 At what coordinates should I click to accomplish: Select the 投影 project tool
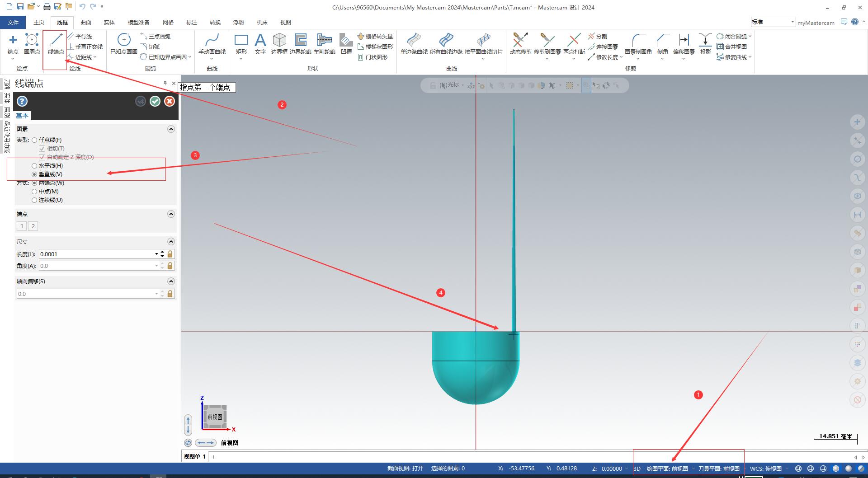click(x=705, y=44)
